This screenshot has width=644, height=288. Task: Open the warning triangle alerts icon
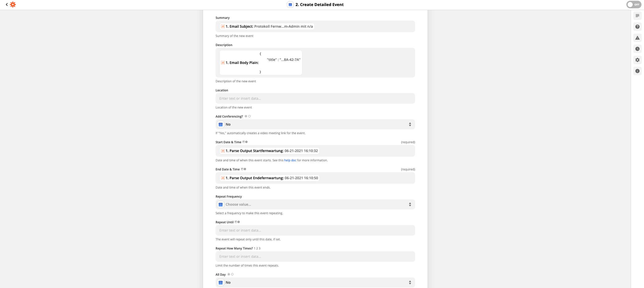637,38
